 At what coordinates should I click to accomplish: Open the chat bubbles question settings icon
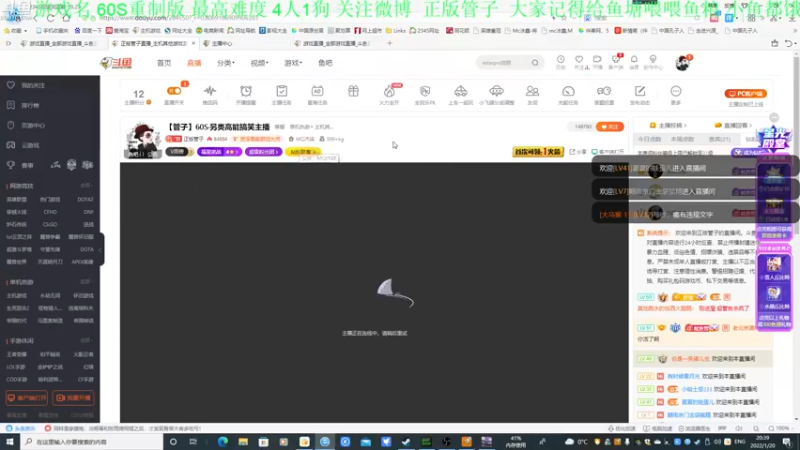pyautogui.click(x=604, y=91)
